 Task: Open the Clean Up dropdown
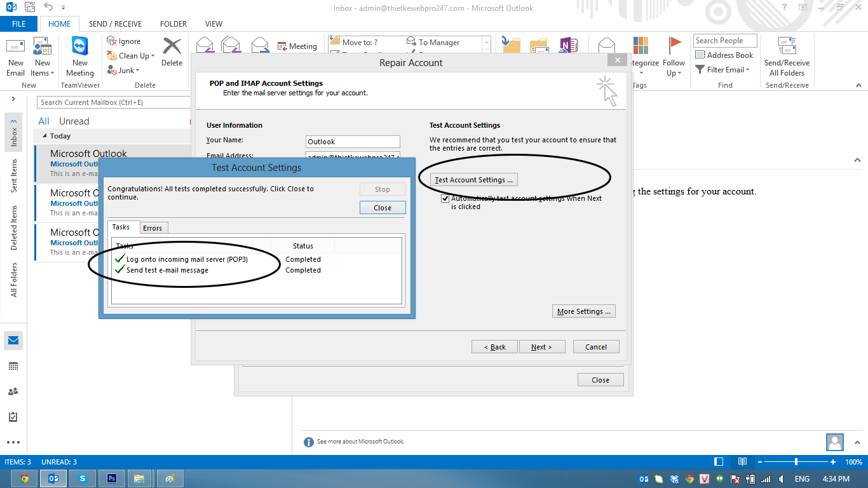tap(131, 56)
